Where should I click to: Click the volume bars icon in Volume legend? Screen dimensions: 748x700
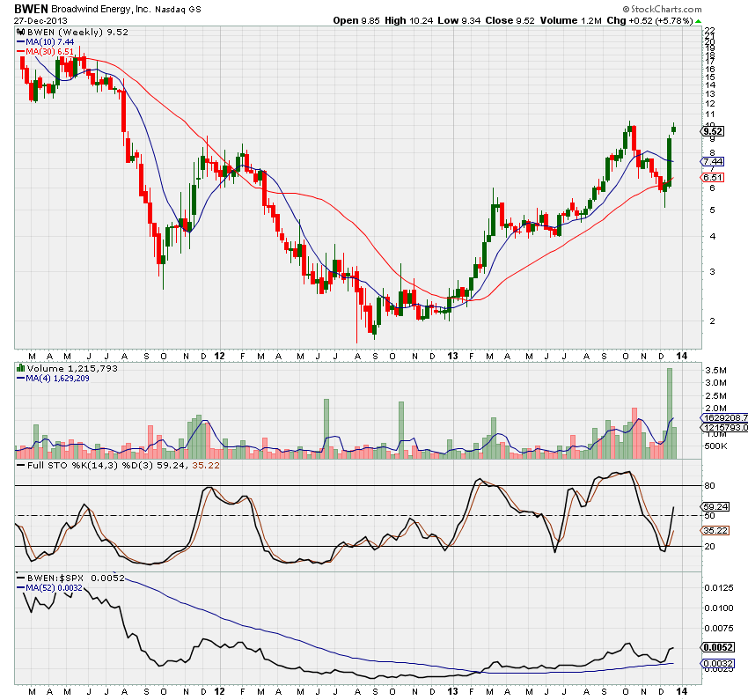tap(20, 367)
